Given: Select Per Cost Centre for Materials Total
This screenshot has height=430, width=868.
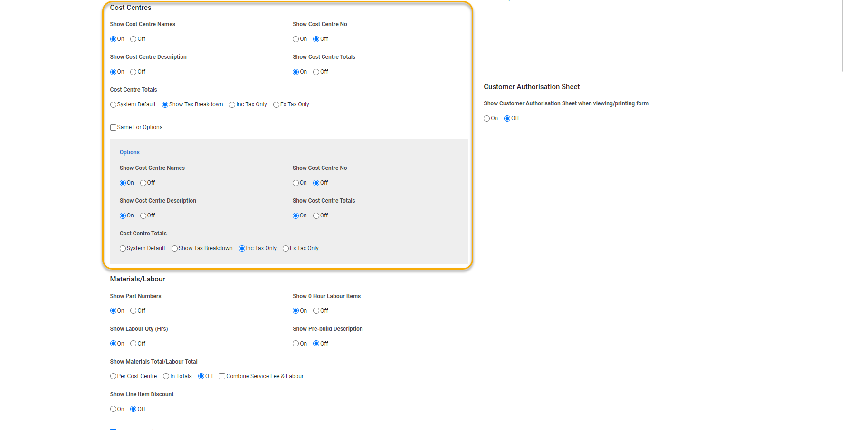Looking at the screenshot, I should click(113, 376).
